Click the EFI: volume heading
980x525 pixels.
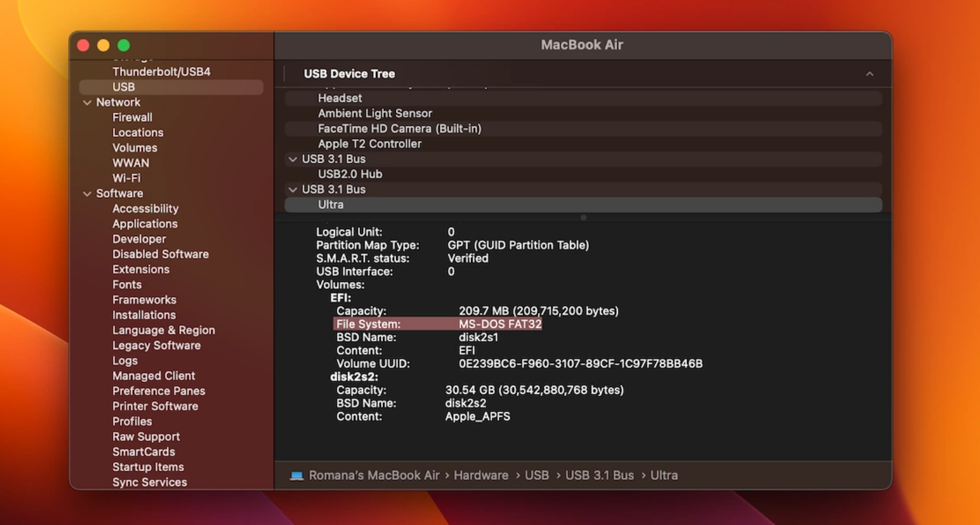[x=341, y=298]
